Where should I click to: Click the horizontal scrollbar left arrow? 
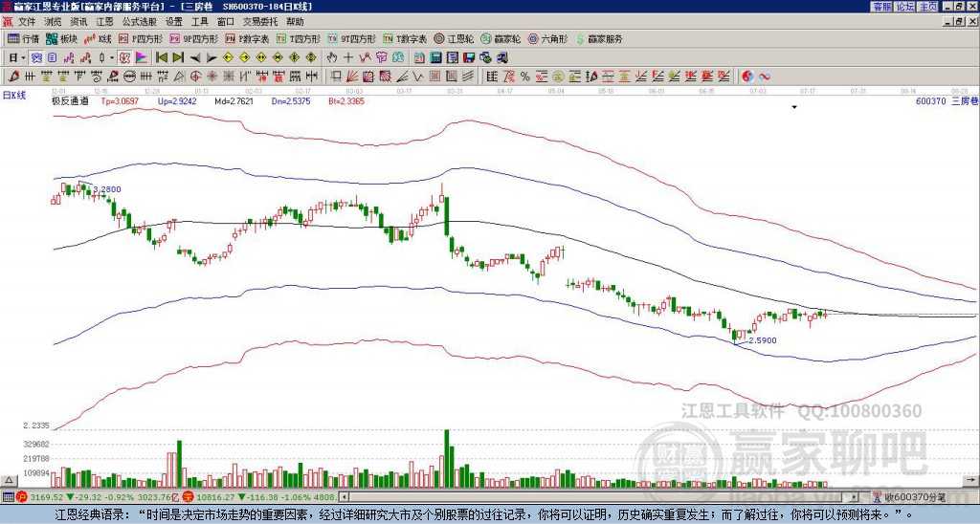344,497
